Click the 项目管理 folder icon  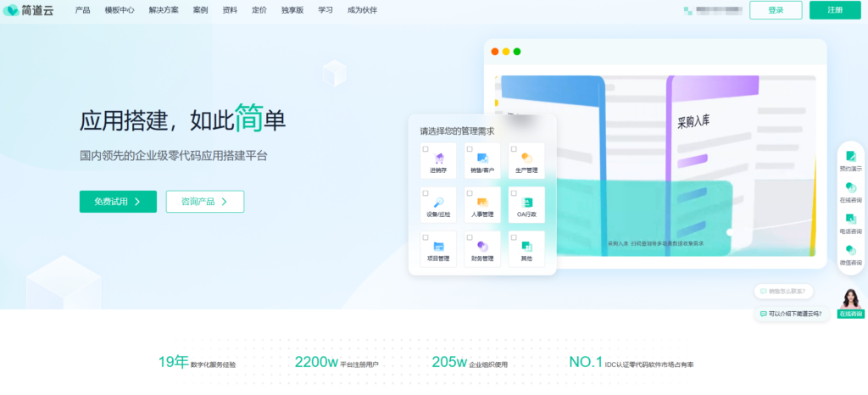pos(439,246)
